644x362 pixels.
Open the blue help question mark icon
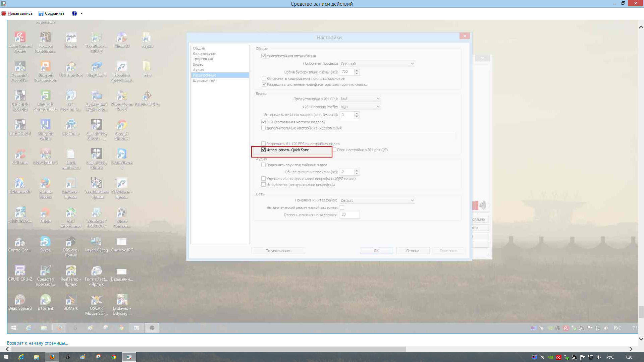(74, 13)
